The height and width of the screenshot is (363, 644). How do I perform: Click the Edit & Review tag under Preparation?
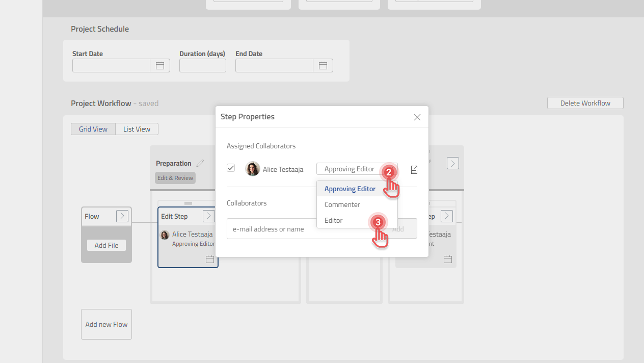point(175,177)
